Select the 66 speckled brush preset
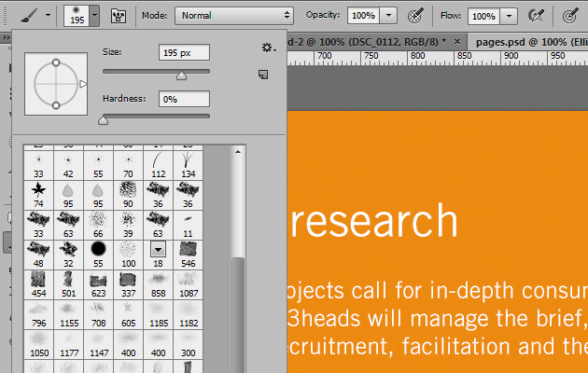This screenshot has height=373, width=588. (98, 225)
